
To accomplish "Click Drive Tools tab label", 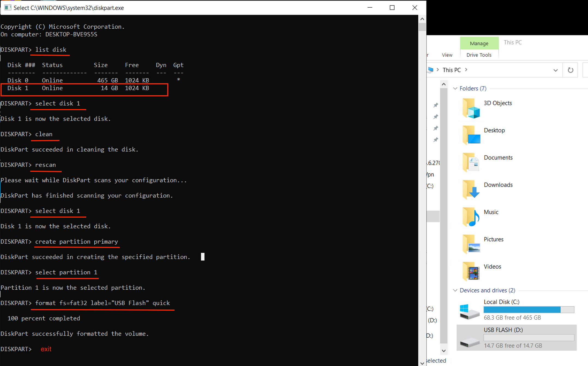I will click(479, 55).
